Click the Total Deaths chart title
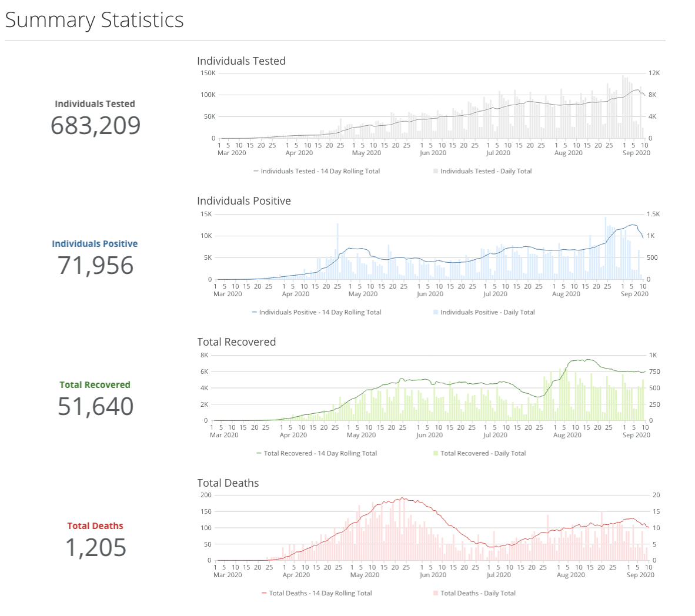This screenshot has height=616, width=695. point(228,483)
